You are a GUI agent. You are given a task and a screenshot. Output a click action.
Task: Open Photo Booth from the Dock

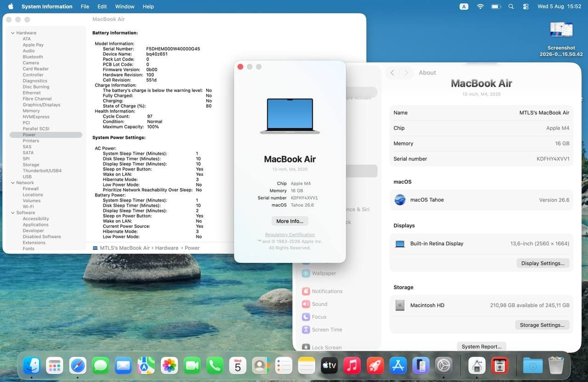point(500,365)
